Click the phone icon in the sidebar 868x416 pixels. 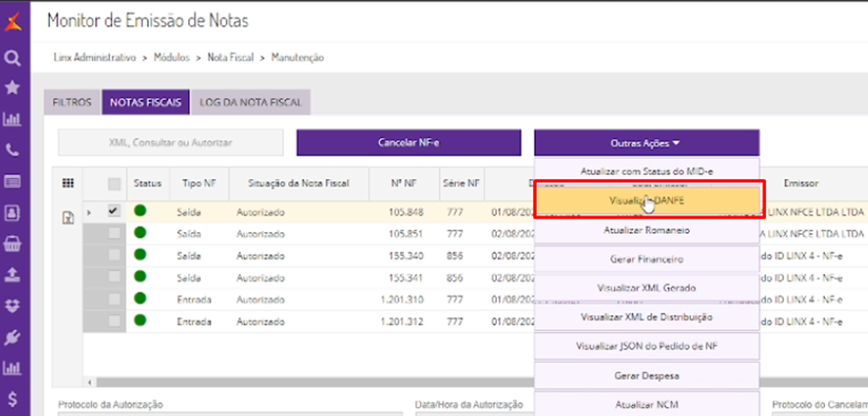13,151
